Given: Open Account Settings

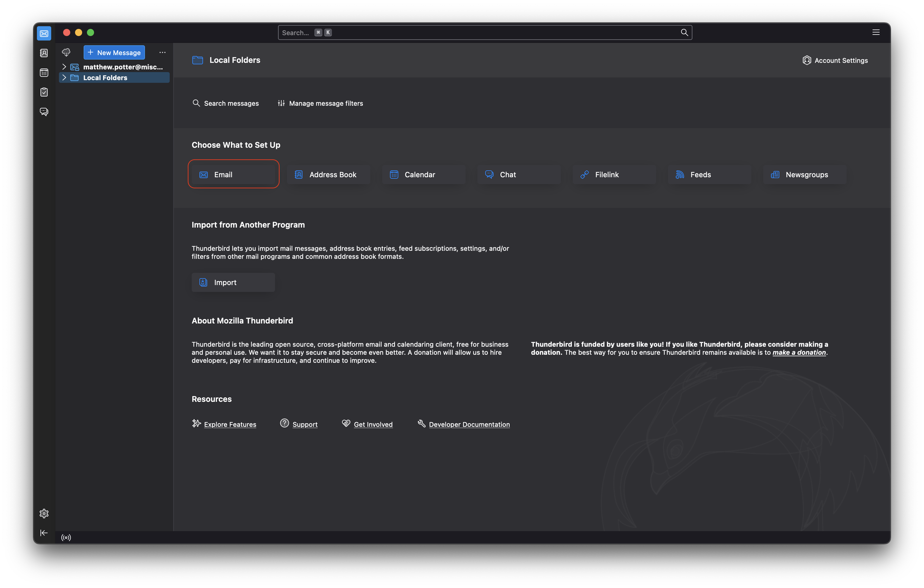Looking at the screenshot, I should pyautogui.click(x=835, y=60).
